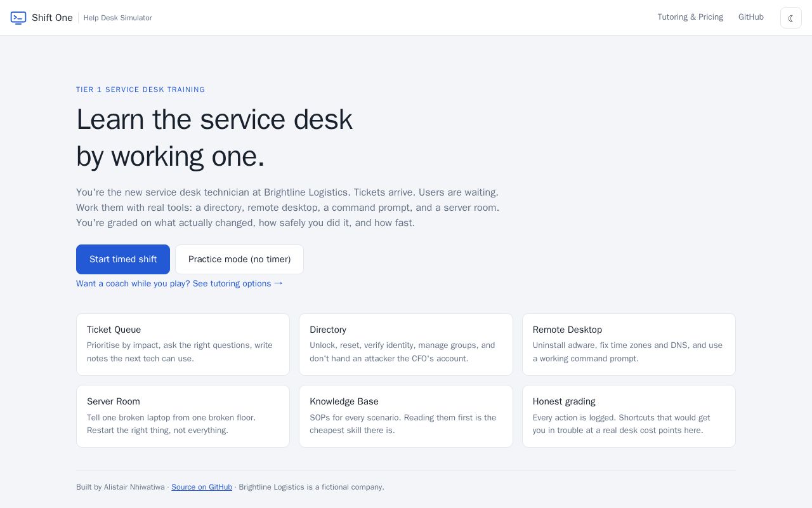Click 'Brightline Logistics is a fictional company' text

(x=311, y=487)
